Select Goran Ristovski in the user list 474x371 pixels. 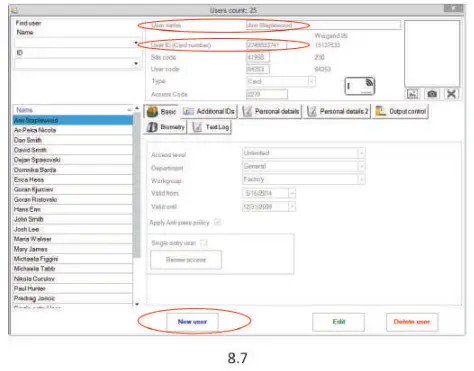click(x=73, y=199)
